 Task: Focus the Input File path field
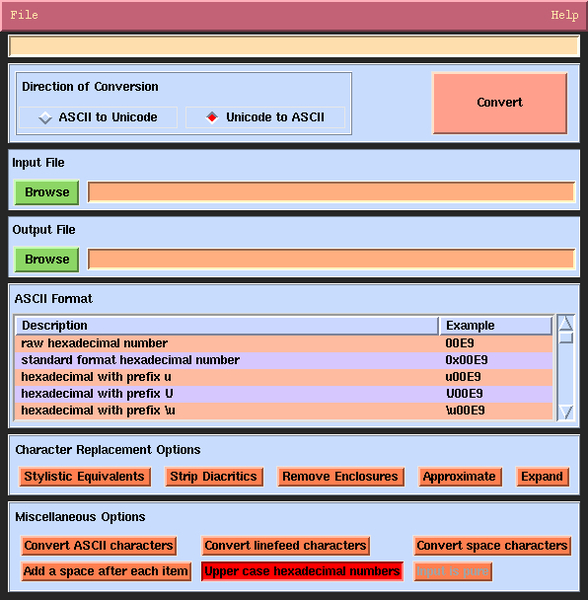[331, 192]
